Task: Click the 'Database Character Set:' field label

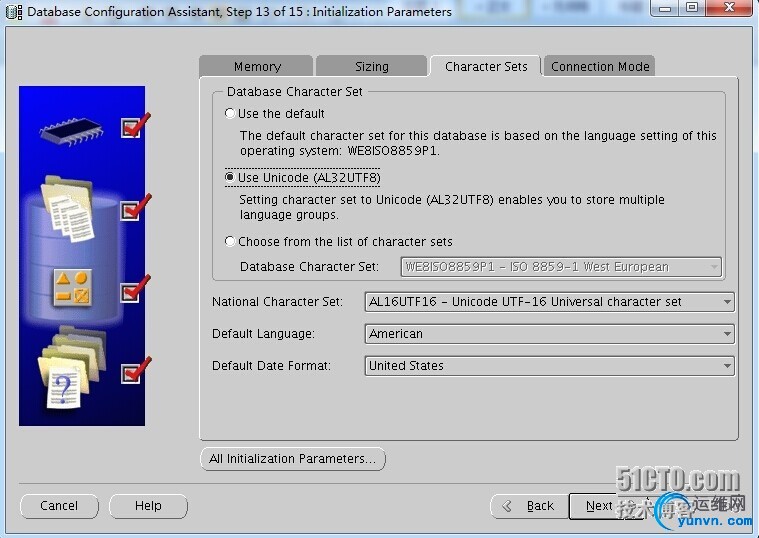Action: [309, 267]
